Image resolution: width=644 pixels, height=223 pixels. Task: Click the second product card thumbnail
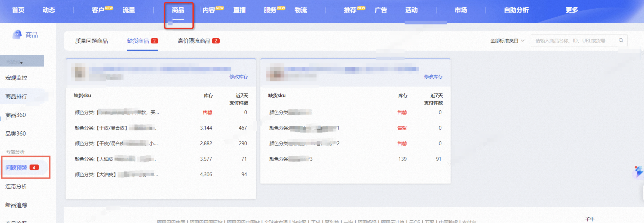point(275,72)
